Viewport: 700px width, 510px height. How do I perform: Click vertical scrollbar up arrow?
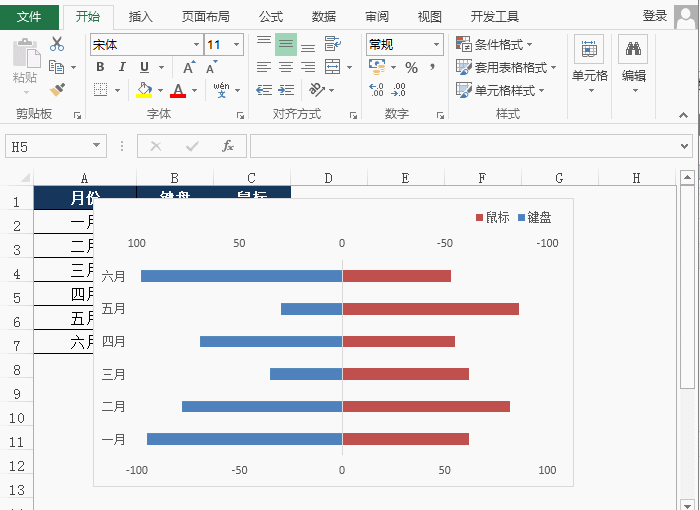[x=688, y=178]
